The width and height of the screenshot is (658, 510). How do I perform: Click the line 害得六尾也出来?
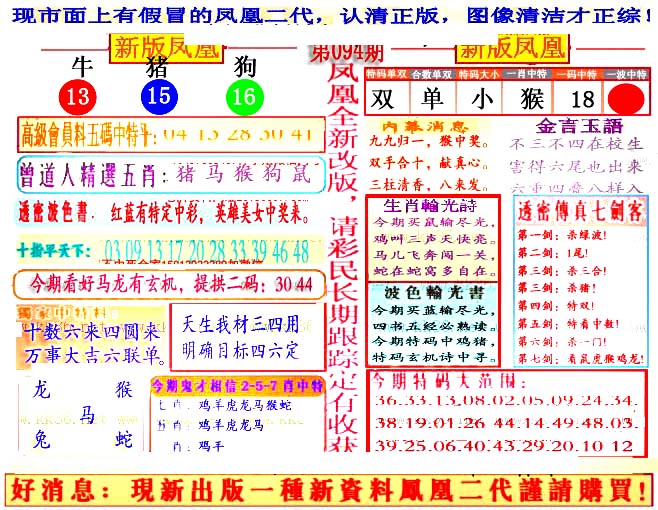pyautogui.click(x=576, y=167)
